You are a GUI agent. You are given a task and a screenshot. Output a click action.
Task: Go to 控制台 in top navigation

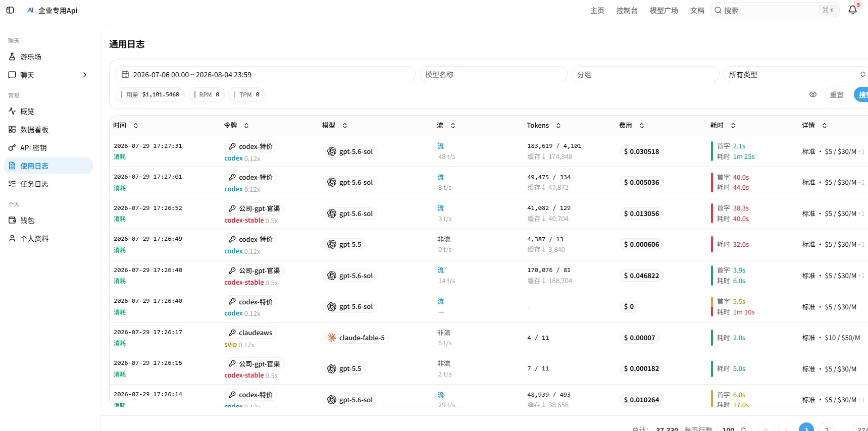pos(627,10)
